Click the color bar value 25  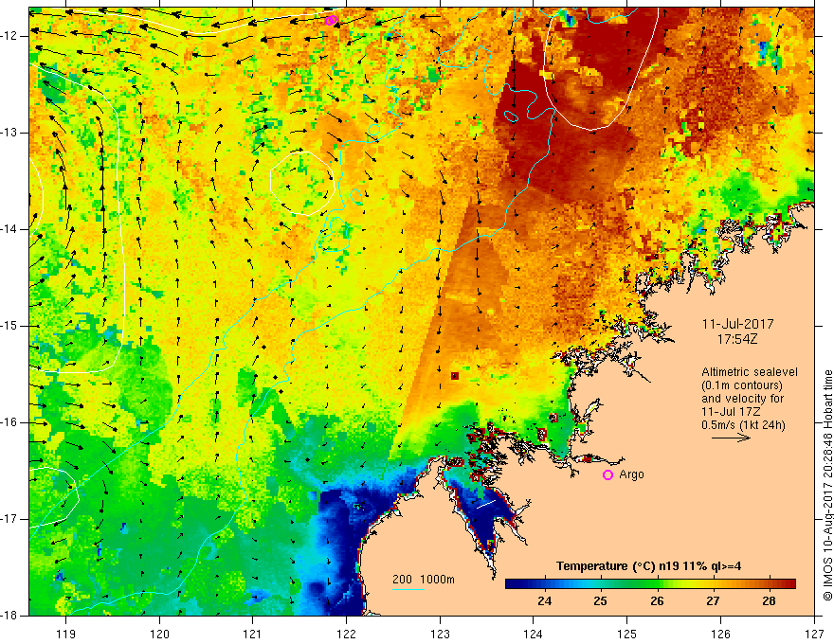coord(600,601)
